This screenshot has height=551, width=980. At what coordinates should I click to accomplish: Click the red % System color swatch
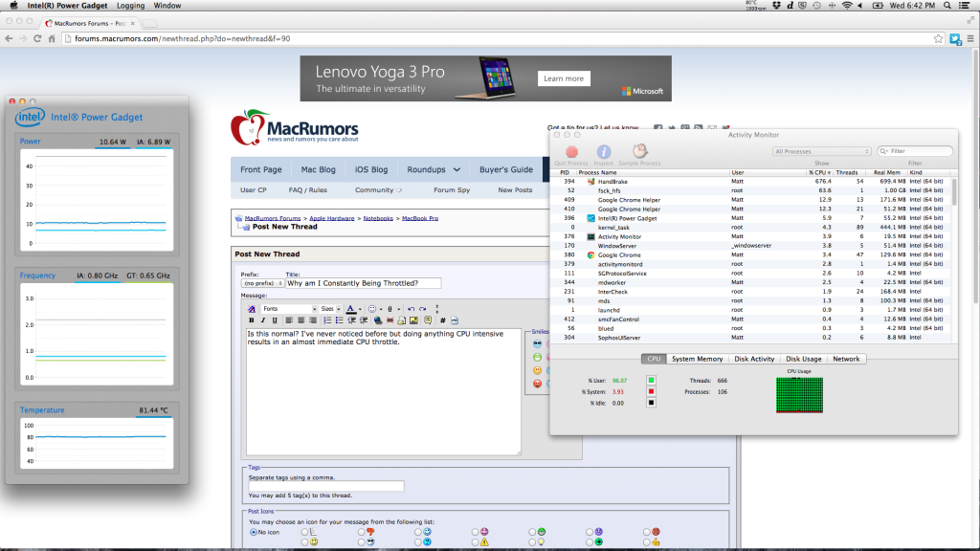651,391
